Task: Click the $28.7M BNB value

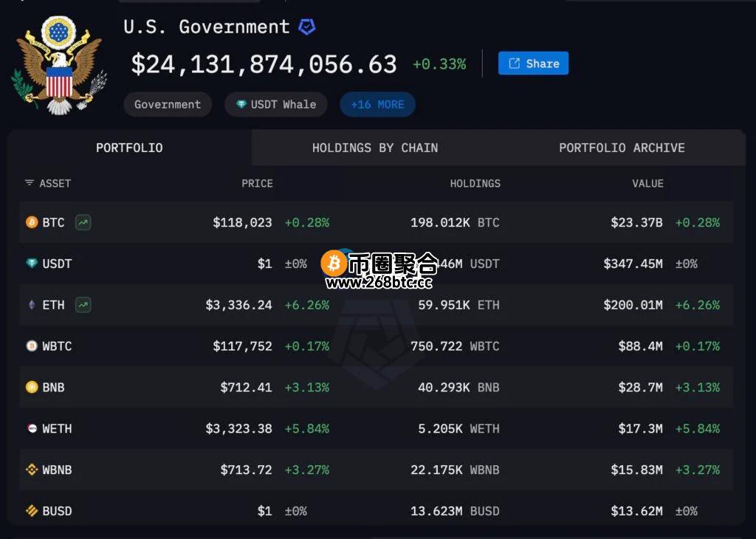Action: tap(640, 387)
